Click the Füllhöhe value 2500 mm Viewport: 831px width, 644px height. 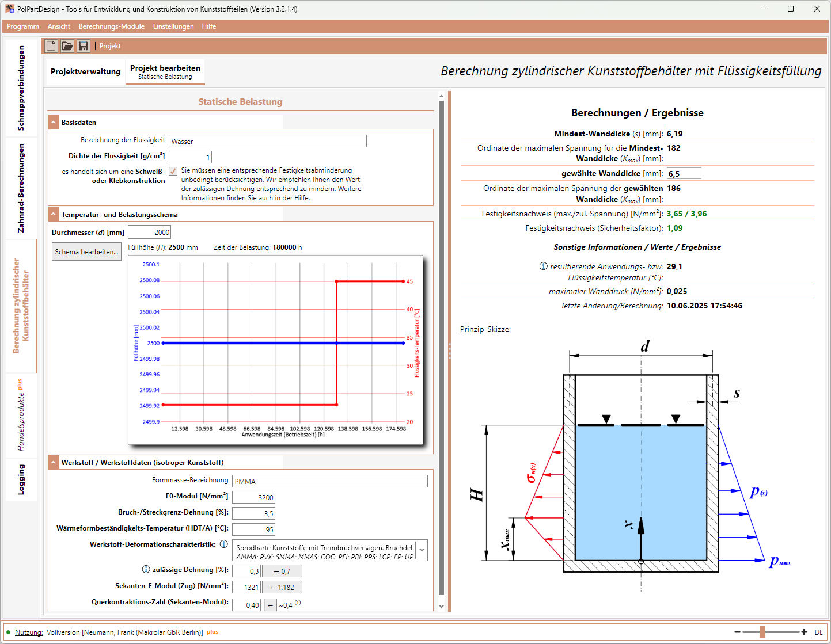tap(183, 247)
